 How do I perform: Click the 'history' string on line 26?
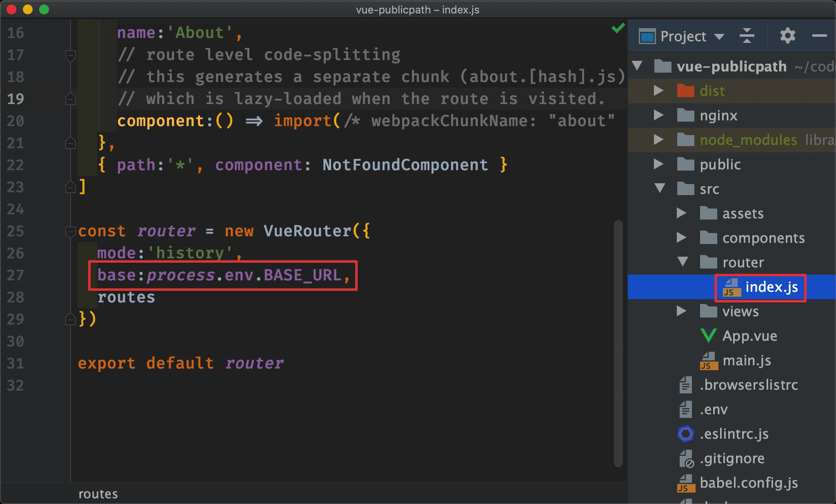coord(190,253)
